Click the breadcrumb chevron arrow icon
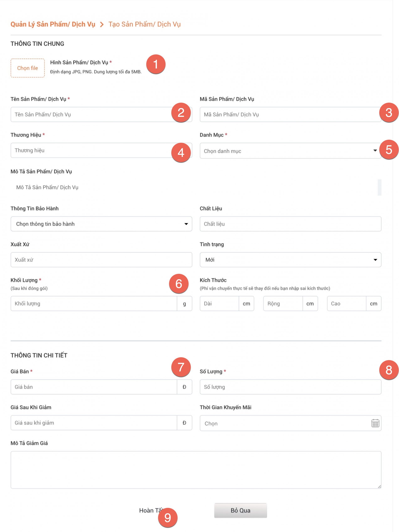This screenshot has width=399, height=532. (102, 25)
